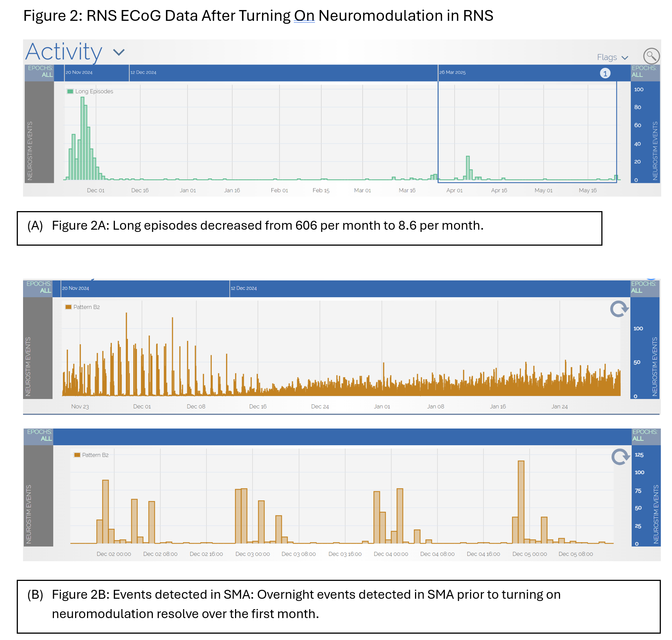The height and width of the screenshot is (640, 672).
Task: Click the green Long Episodes color swatch
Action: point(70,91)
